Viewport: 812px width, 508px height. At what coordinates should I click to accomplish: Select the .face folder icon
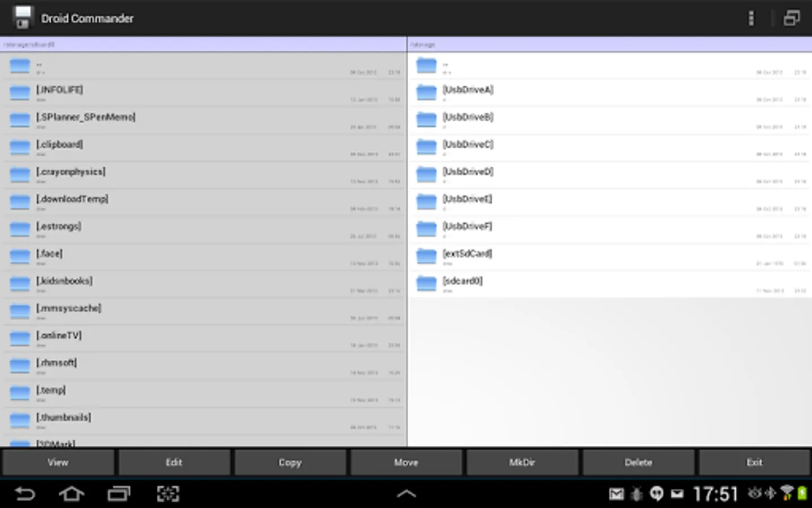point(20,256)
